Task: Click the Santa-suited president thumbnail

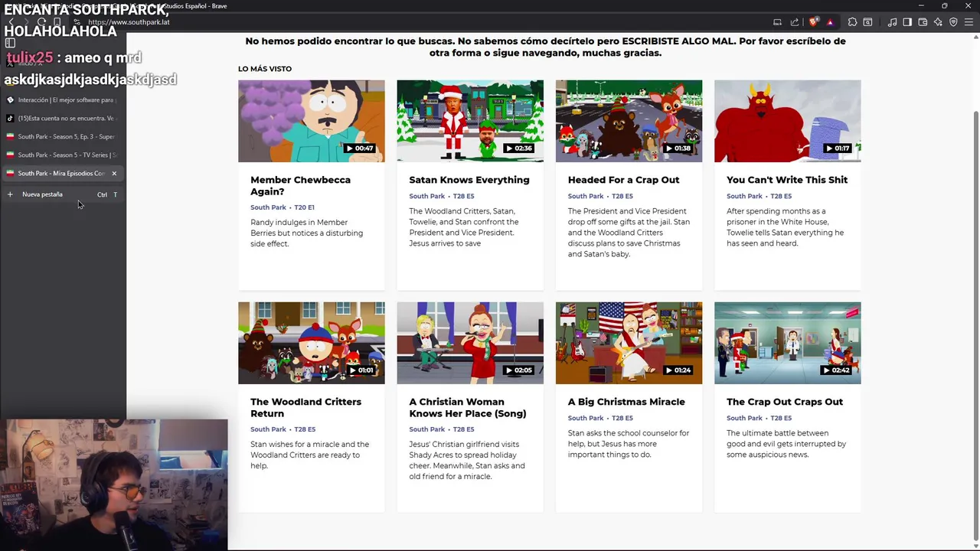Action: click(x=470, y=121)
